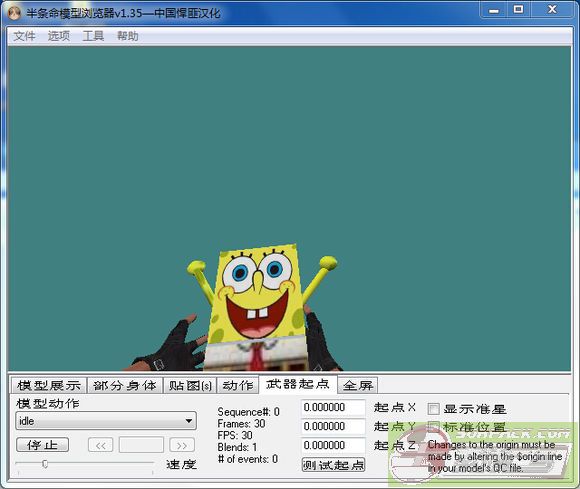Adjust the 速度 speed slider handle
This screenshot has height=489, width=580.
pyautogui.click(x=45, y=463)
